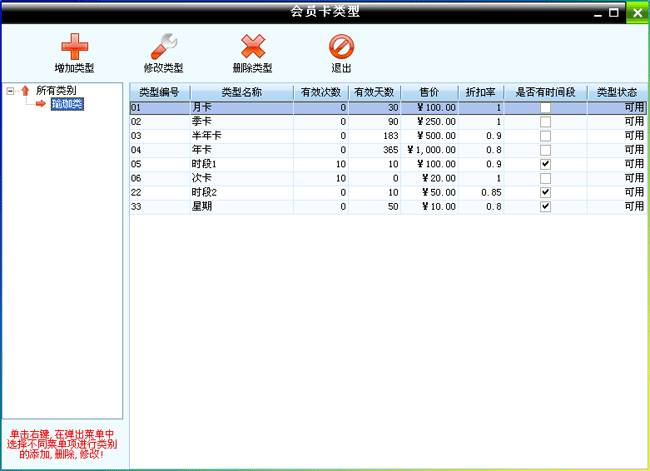650x471 pixels.
Task: Select the 瑜伽类 category in tree
Action: coord(67,104)
